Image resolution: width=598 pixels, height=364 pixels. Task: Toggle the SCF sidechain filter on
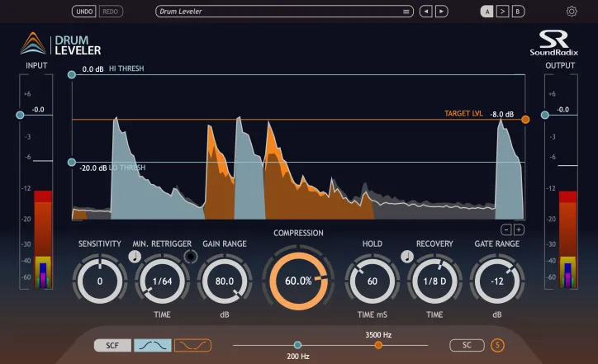[x=112, y=345]
